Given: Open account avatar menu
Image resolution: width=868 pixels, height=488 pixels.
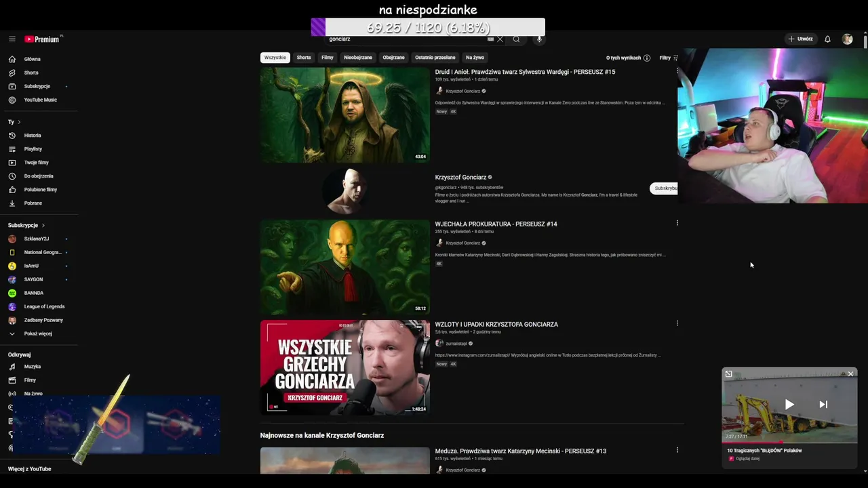Looking at the screenshot, I should click(847, 39).
